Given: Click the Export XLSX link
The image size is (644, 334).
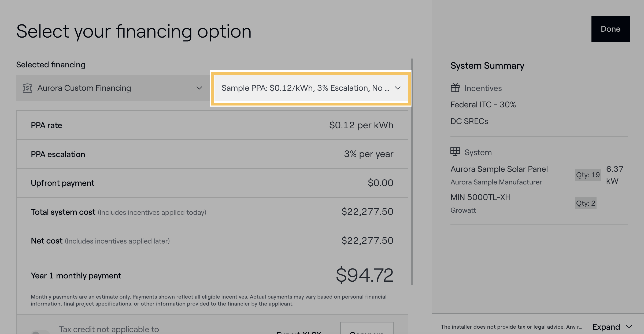Looking at the screenshot, I should [x=299, y=332].
